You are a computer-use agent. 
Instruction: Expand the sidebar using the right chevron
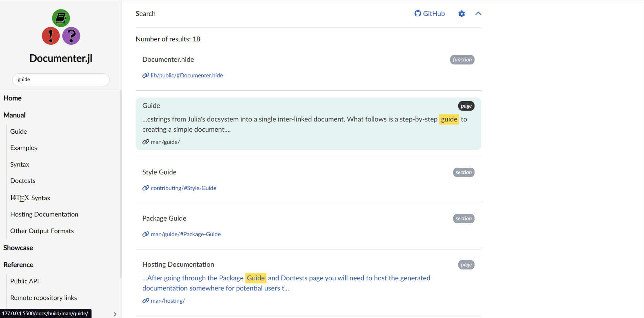(115, 314)
